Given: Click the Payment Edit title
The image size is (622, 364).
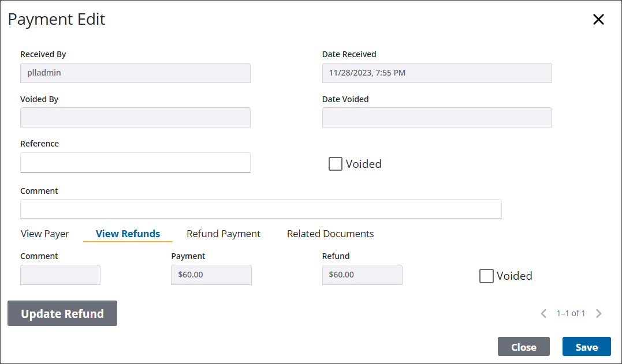Looking at the screenshot, I should coord(57,19).
